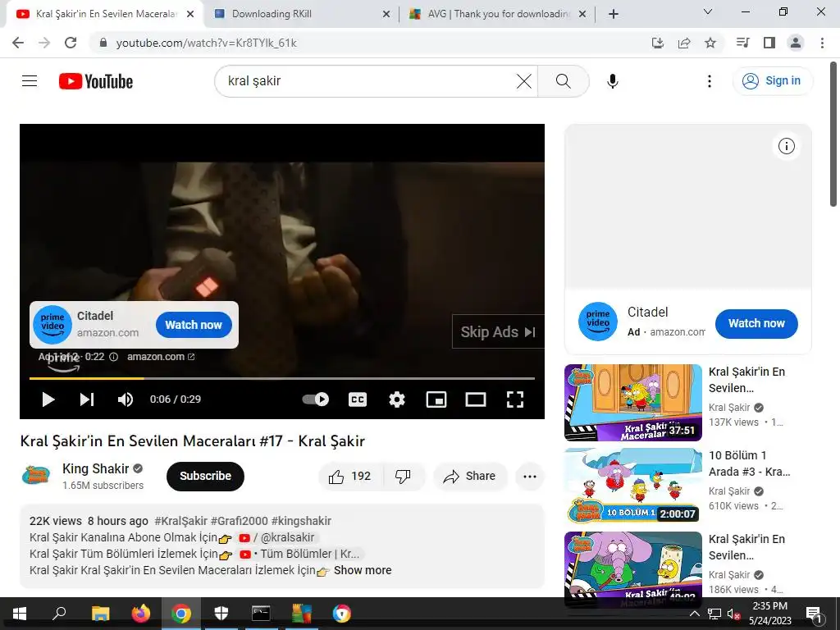Click Watch now in the sidebar Citadel ad
840x630 pixels.
point(756,323)
